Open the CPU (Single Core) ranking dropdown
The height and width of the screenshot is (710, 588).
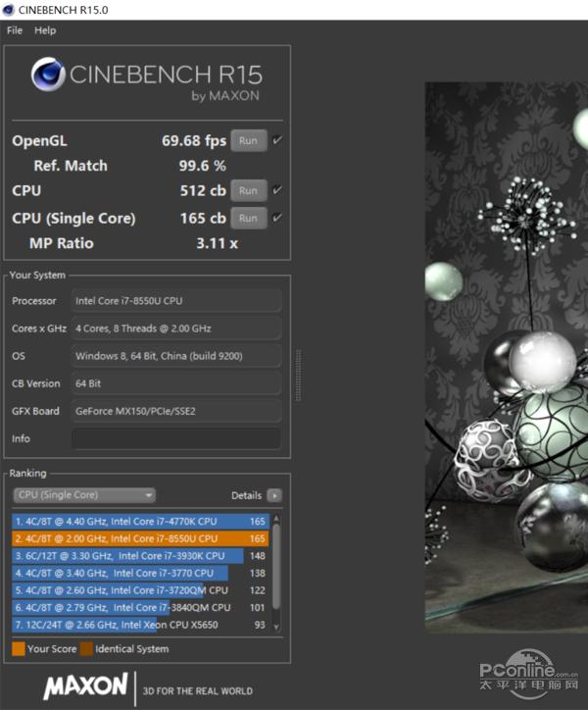(x=84, y=495)
